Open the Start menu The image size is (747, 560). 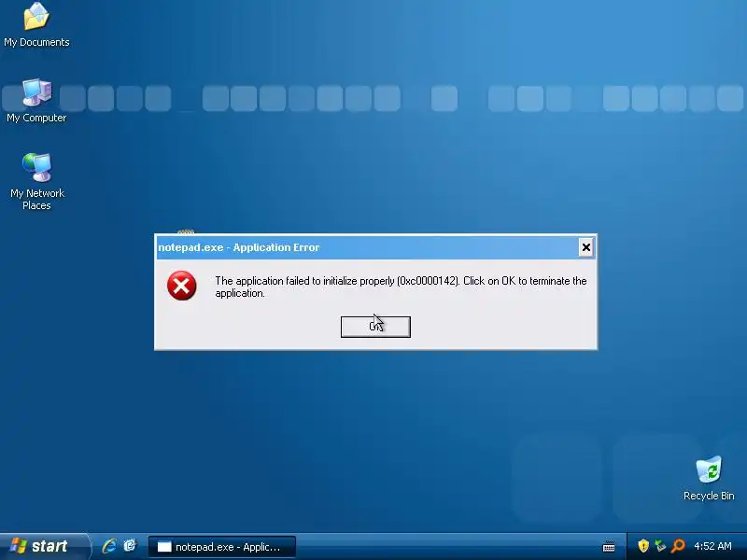(x=44, y=546)
